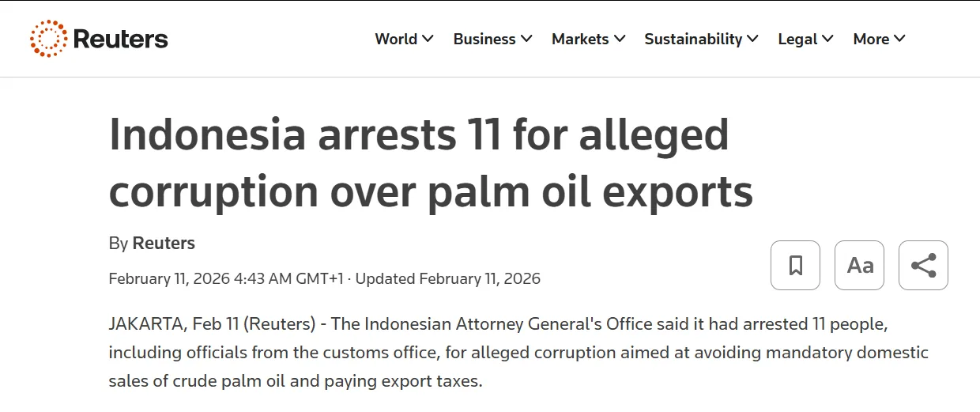The height and width of the screenshot is (412, 980).
Task: Expand the More menu chevron
Action: [899, 39]
